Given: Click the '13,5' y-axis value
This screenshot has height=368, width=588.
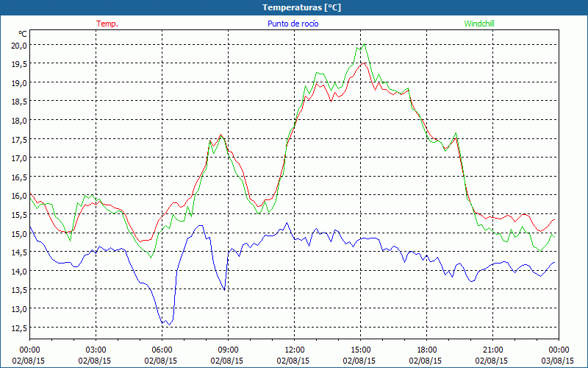Looking at the screenshot, I should (20, 290).
